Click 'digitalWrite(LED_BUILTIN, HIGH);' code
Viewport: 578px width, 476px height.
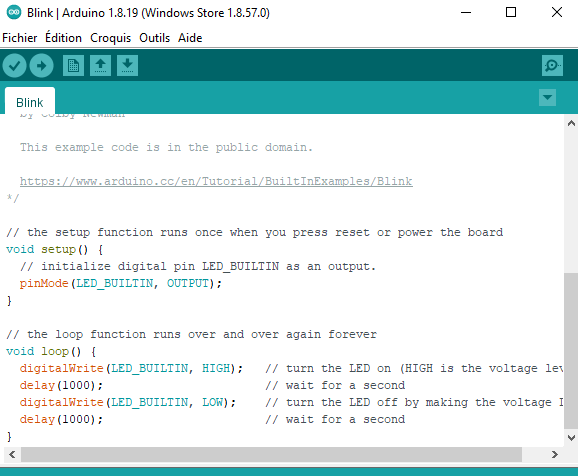[131, 368]
